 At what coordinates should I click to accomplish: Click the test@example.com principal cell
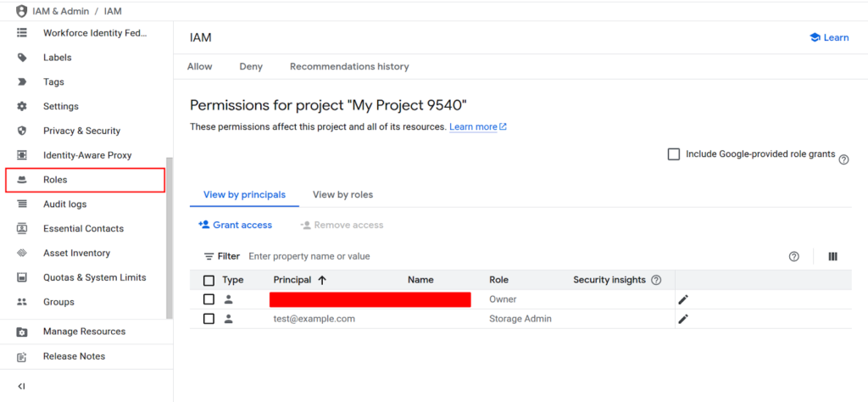click(x=314, y=319)
